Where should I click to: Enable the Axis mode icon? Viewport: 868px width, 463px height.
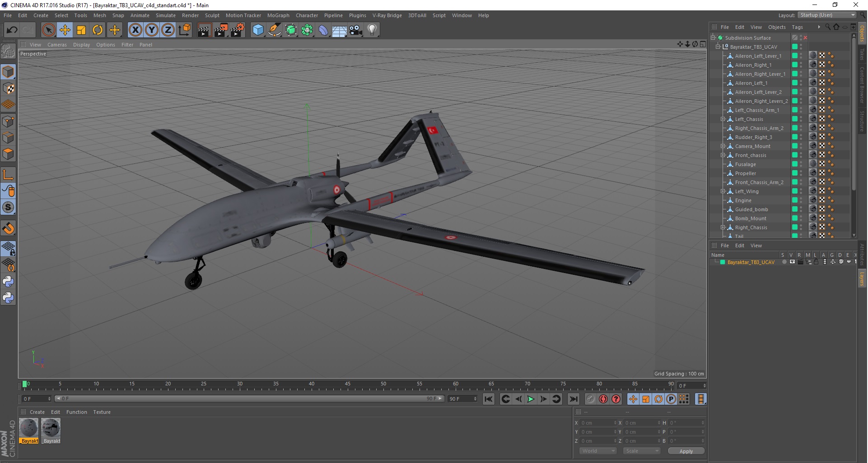click(8, 175)
